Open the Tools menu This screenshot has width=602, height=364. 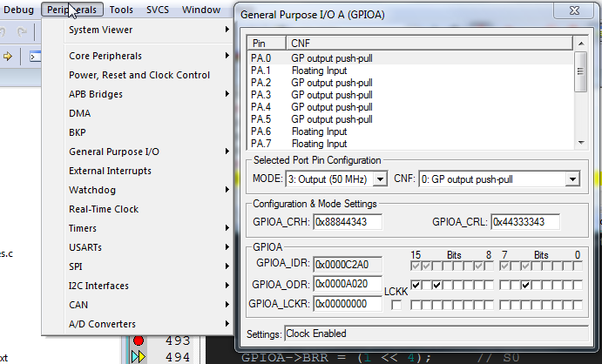[122, 10]
